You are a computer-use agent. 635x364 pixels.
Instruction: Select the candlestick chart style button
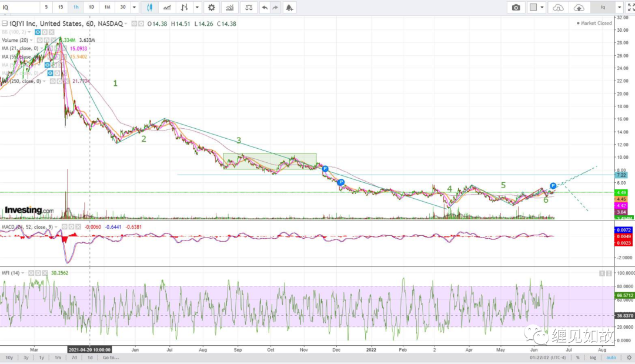pos(149,7)
